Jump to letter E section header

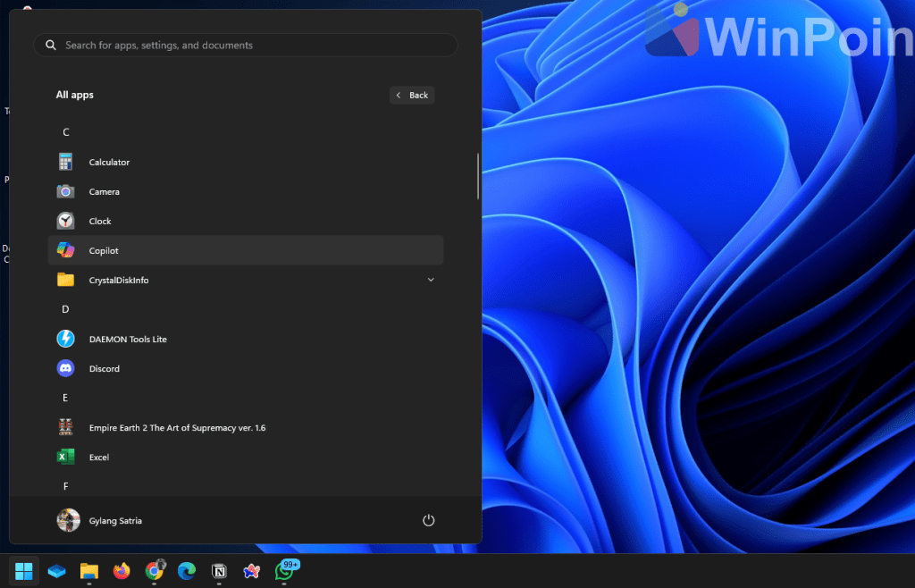(x=65, y=397)
